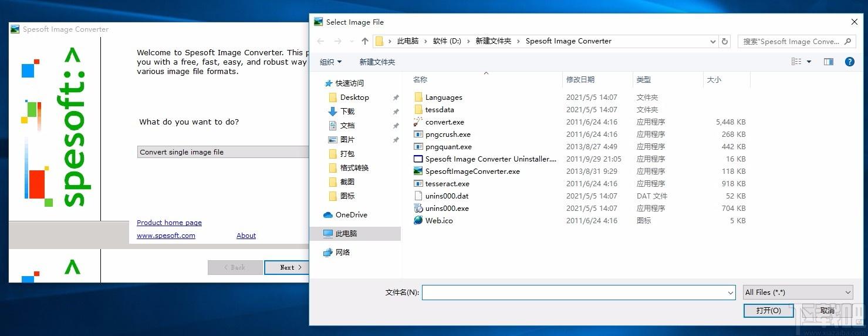Open the 组织 organize dropdown menu
This screenshot has width=868, height=336.
click(x=331, y=62)
